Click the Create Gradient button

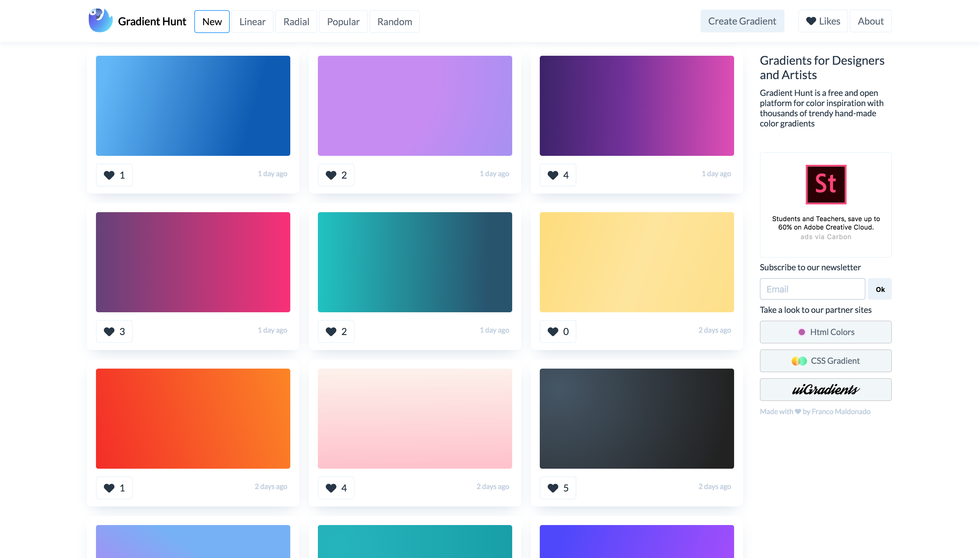pyautogui.click(x=742, y=21)
